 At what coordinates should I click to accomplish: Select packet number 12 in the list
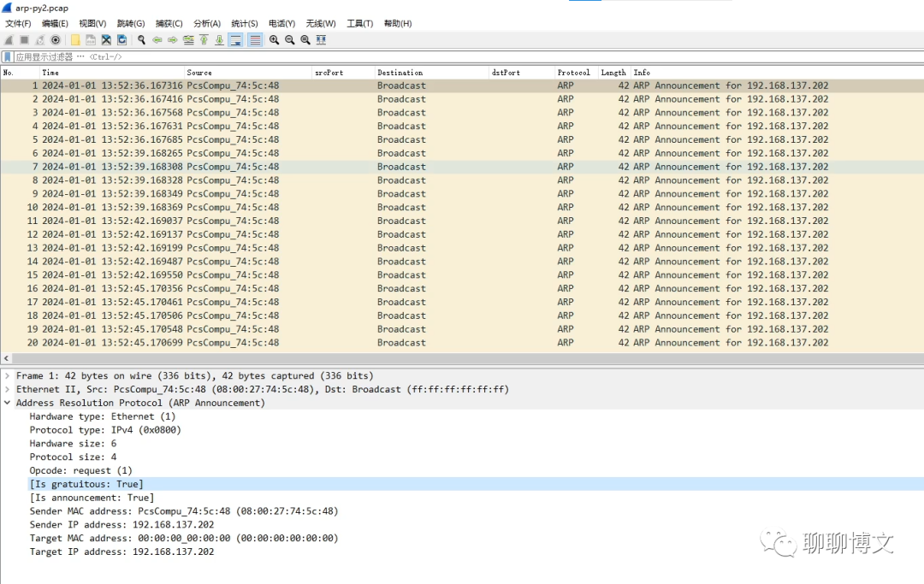pos(462,234)
